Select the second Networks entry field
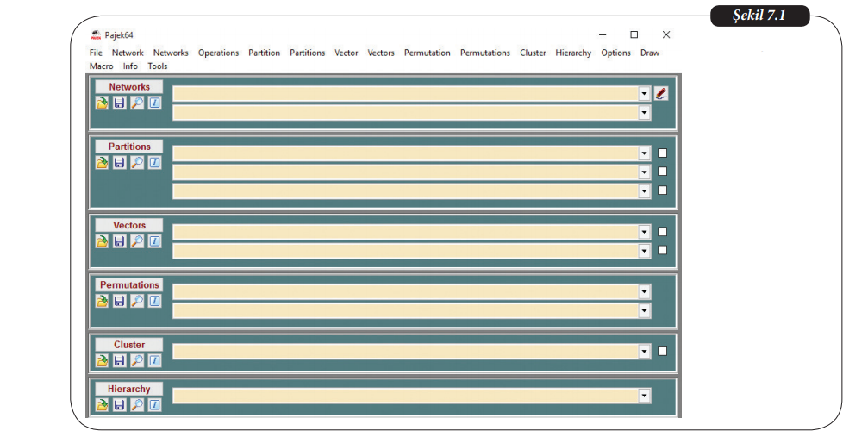 point(404,112)
